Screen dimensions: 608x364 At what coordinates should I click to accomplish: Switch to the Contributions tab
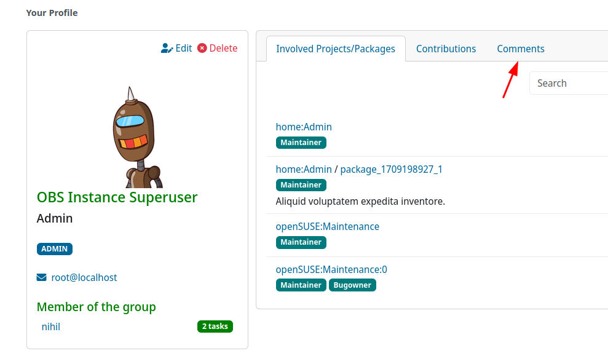click(446, 49)
